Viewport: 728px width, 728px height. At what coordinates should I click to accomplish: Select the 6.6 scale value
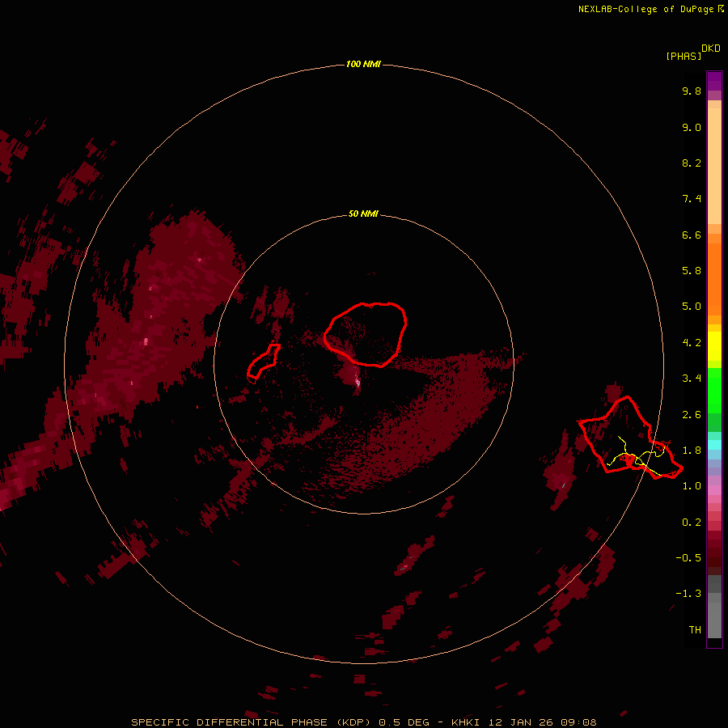[692, 235]
